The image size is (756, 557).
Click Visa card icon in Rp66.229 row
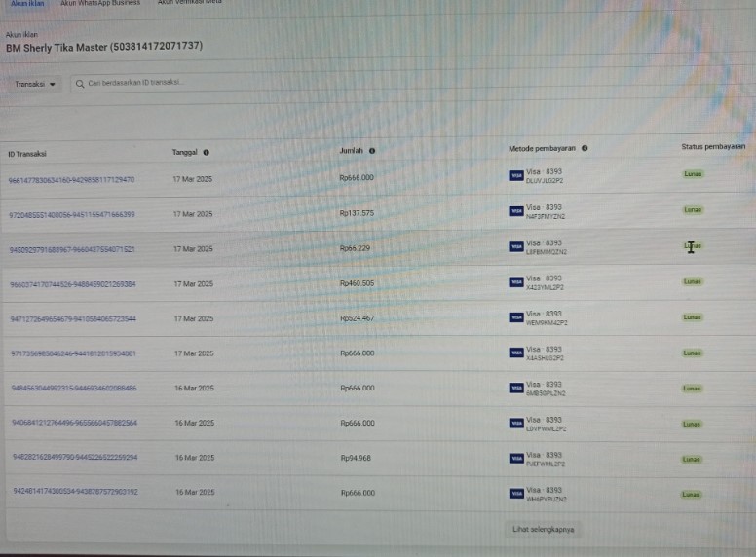point(516,246)
